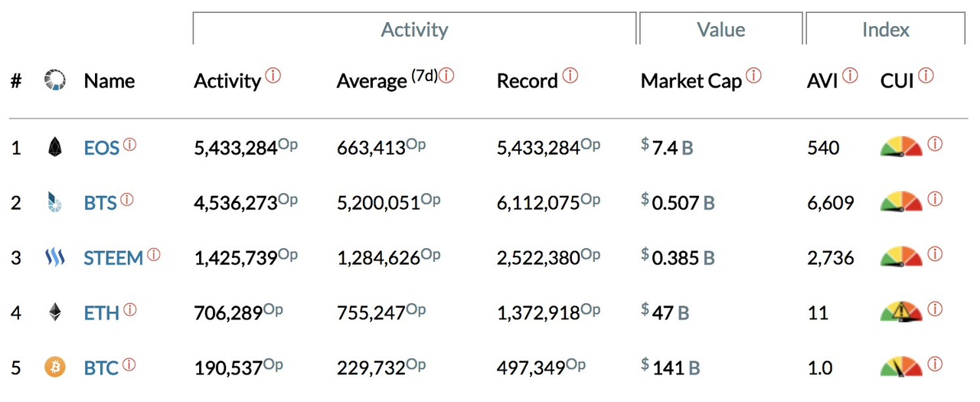Click the info icon beside ETH name
980x402 pixels.
pos(129,309)
